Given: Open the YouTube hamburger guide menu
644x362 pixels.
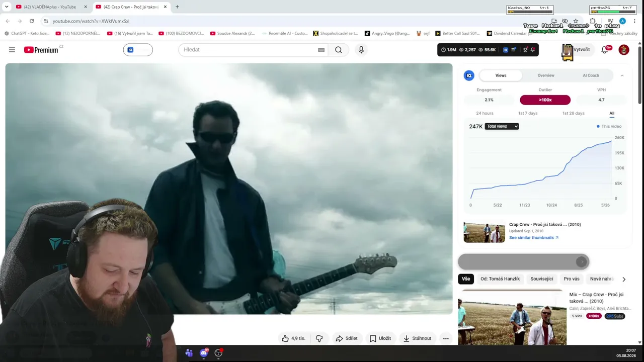Looking at the screenshot, I should (x=12, y=50).
